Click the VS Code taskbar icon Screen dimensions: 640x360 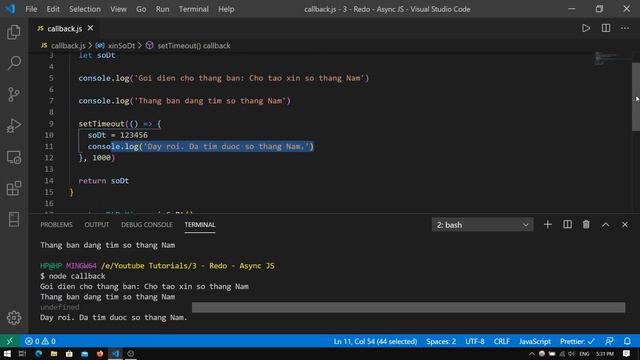pyautogui.click(x=116, y=353)
